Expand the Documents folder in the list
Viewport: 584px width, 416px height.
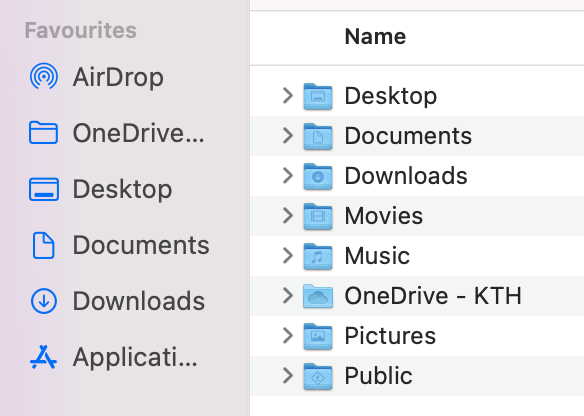click(x=288, y=136)
